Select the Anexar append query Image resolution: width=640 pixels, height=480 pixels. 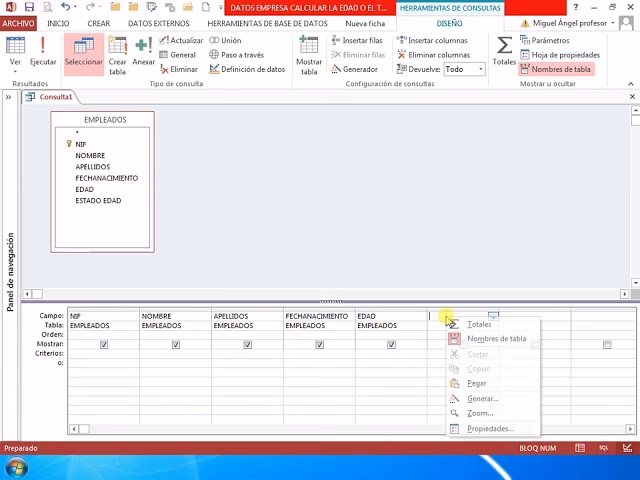click(x=143, y=52)
